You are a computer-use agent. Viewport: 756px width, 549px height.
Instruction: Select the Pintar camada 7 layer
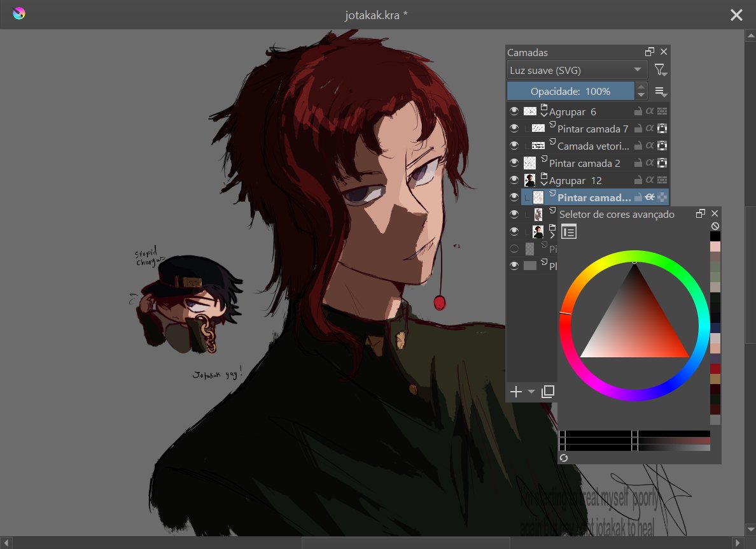coord(592,129)
